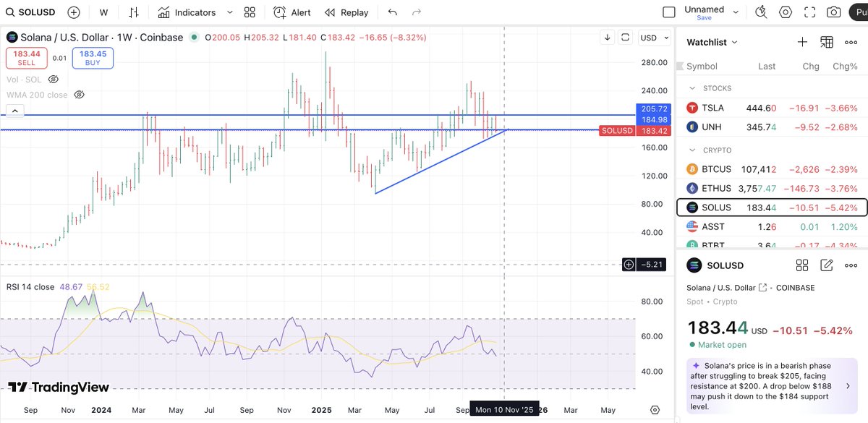Open SOLUSD note edit icon
868x423 pixels.
point(827,265)
